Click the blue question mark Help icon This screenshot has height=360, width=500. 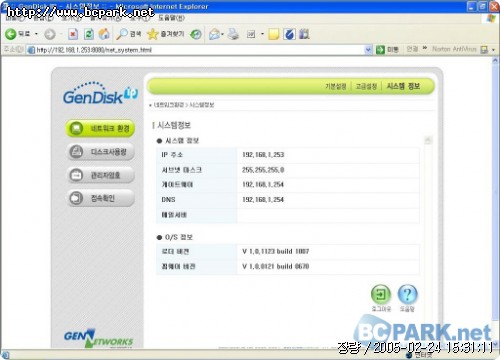407,294
